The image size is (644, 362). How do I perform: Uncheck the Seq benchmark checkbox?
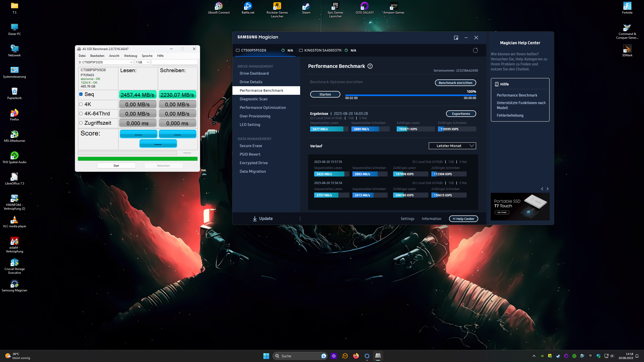[81, 94]
